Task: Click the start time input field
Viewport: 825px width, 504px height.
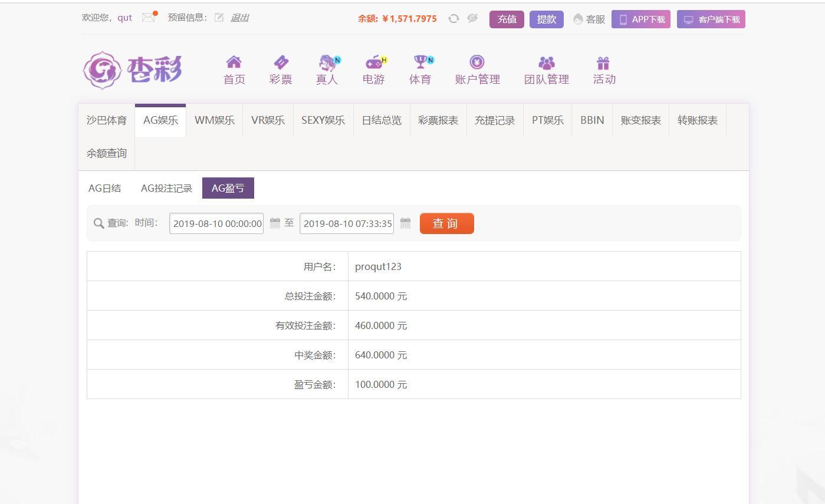Action: click(x=216, y=223)
